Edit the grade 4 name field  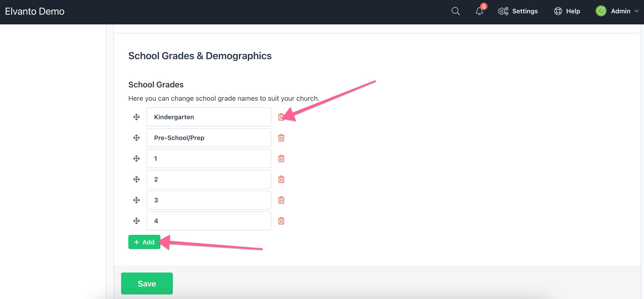[209, 221]
